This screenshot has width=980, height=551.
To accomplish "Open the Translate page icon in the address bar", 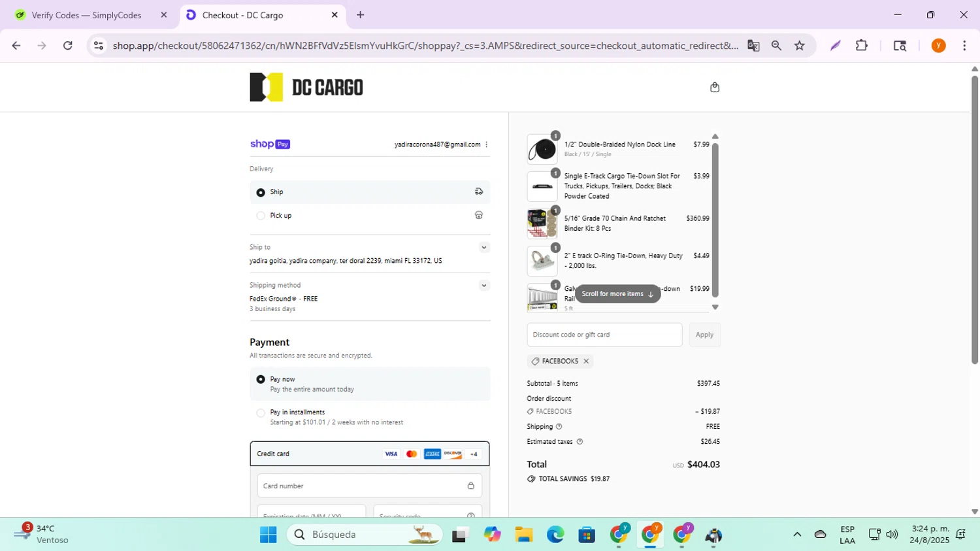I will tap(753, 46).
